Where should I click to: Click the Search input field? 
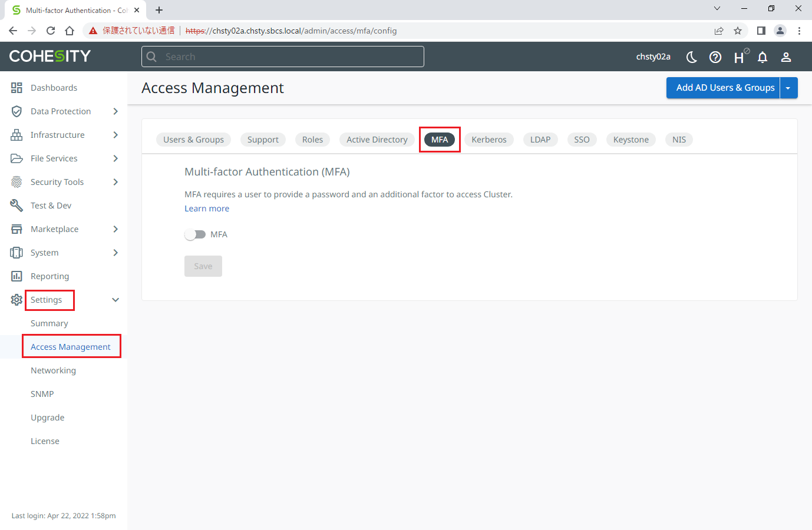pyautogui.click(x=283, y=57)
